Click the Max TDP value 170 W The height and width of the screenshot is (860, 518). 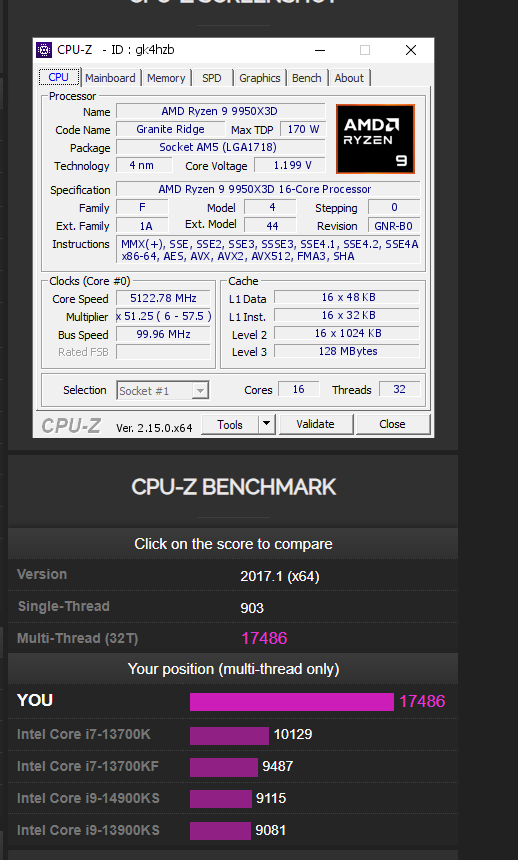(x=303, y=129)
